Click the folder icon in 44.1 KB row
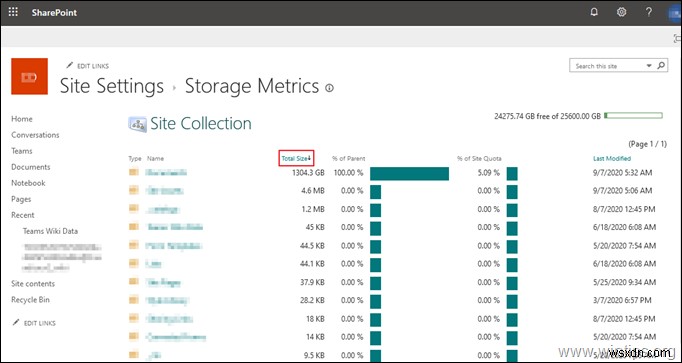Screen dimensions: 682x363 (x=134, y=263)
